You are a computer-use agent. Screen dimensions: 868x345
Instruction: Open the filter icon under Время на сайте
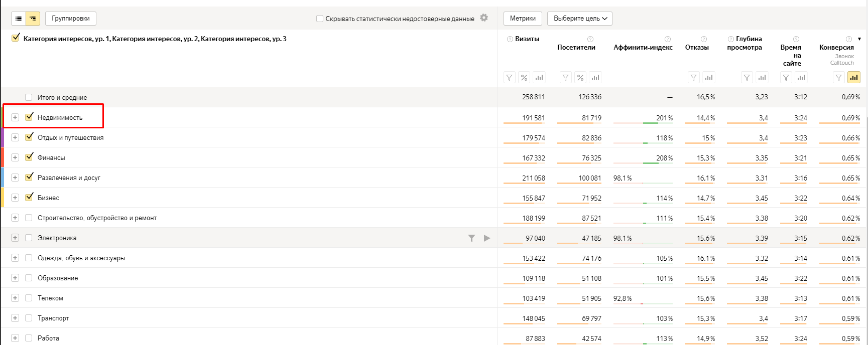(786, 78)
